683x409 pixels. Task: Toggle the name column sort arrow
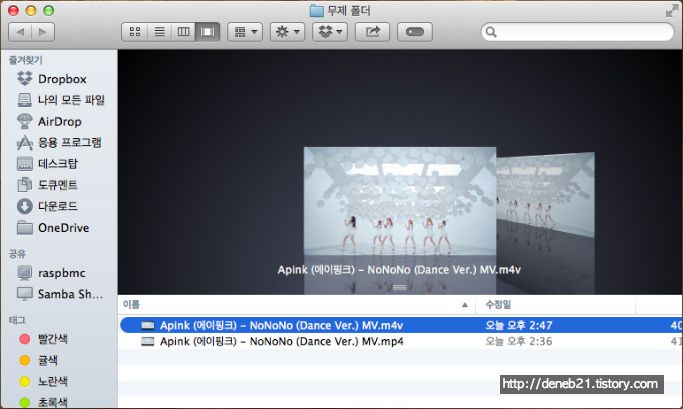[465, 305]
